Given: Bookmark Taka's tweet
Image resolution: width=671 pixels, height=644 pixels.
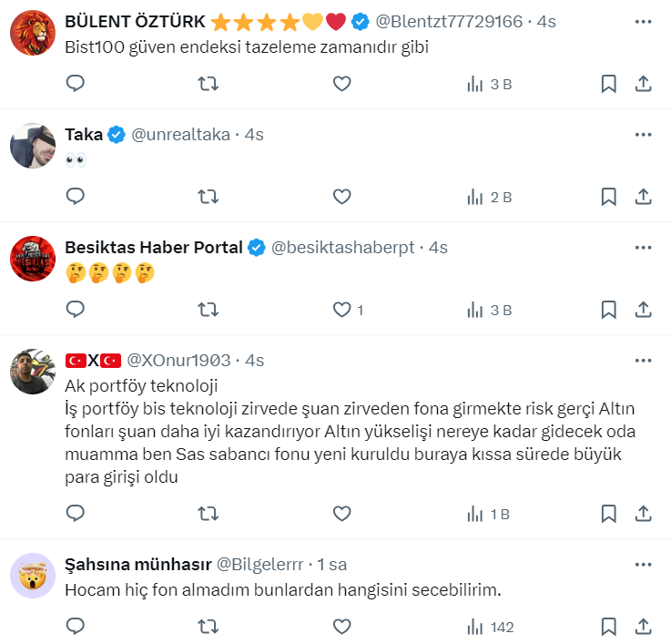Looking at the screenshot, I should tap(609, 197).
